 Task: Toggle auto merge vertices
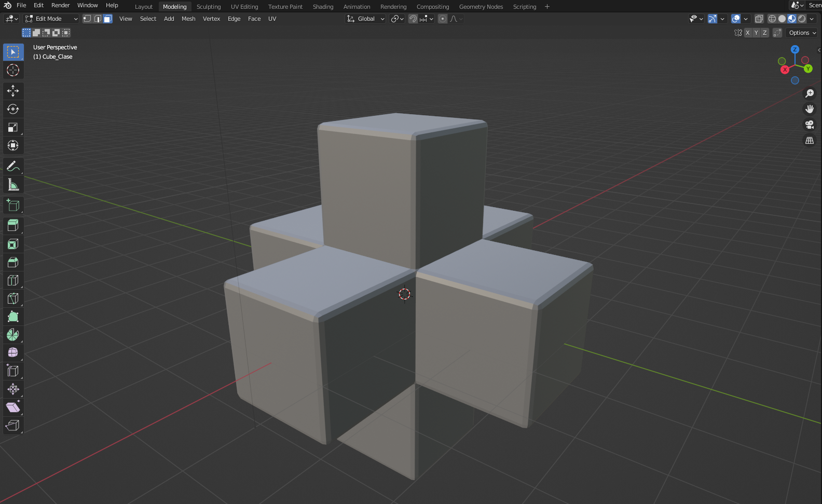coord(777,33)
